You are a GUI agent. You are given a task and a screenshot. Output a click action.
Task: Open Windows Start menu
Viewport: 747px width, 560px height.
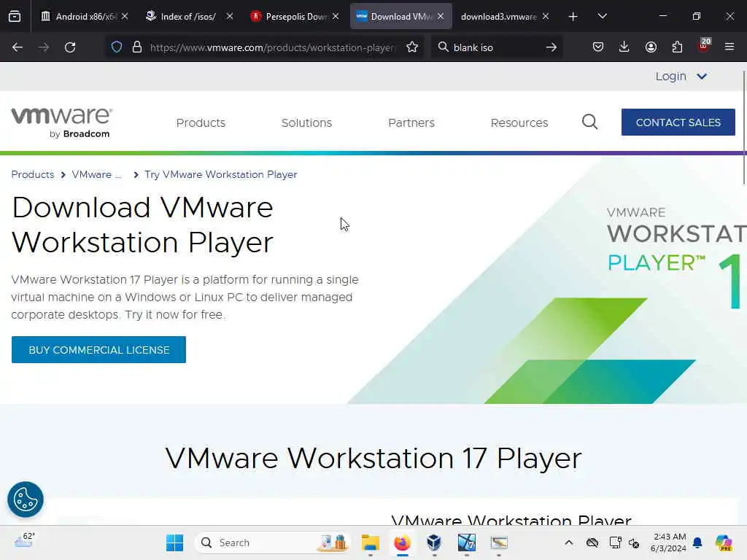point(175,542)
